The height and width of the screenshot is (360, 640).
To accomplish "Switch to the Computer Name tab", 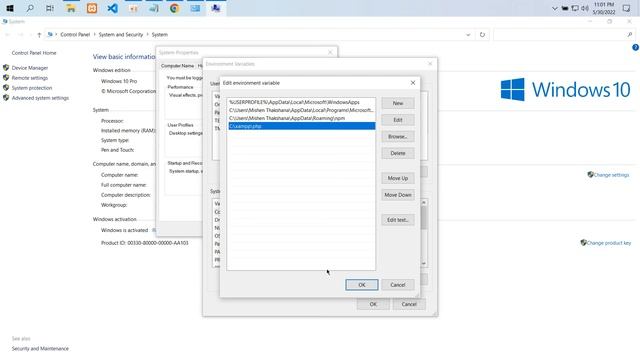I will (x=177, y=66).
